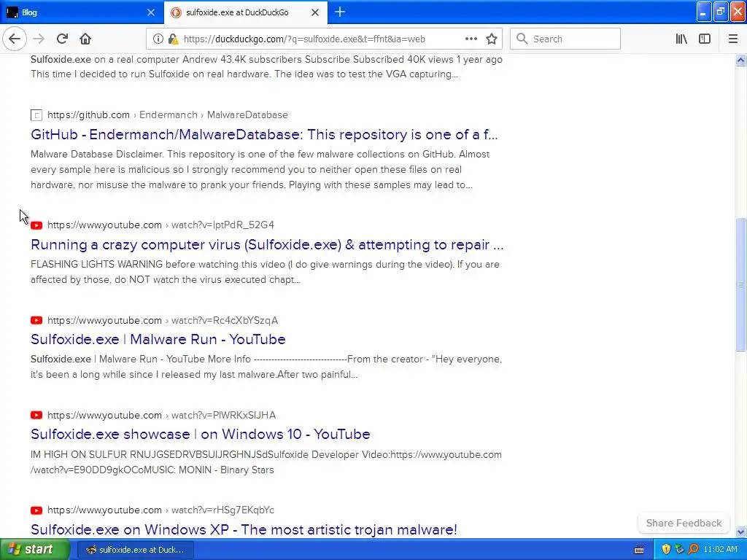
Task: Click the youtube.com watch?v=lptPdR_52G4 URL
Action: click(x=160, y=225)
